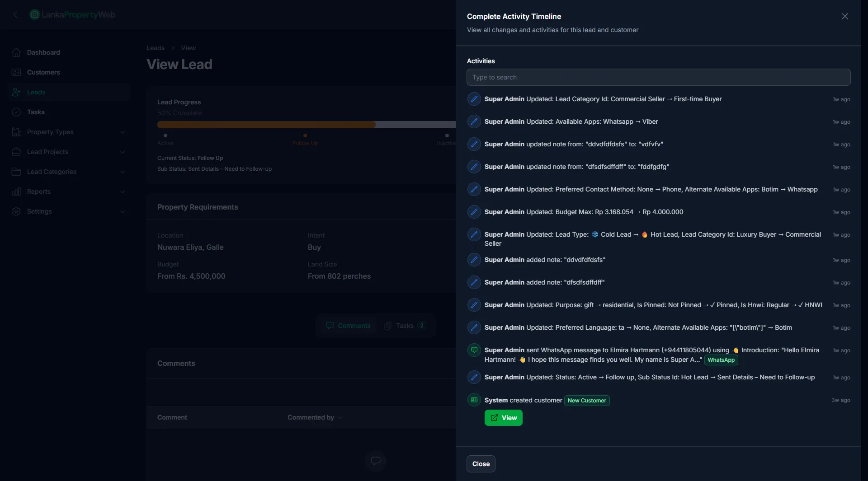Close the Activity Timeline panel with X

pyautogui.click(x=844, y=16)
